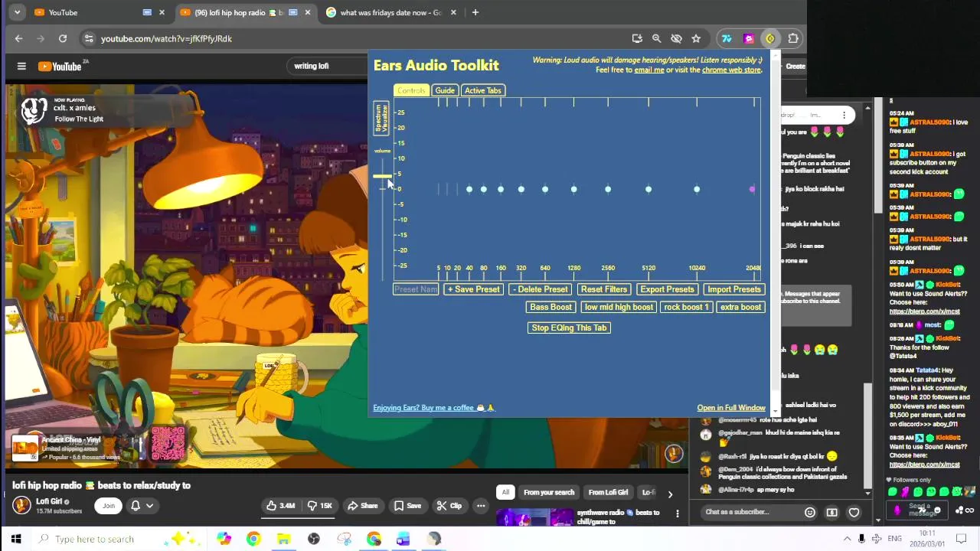Open more video actions ellipsis
The height and width of the screenshot is (551, 980).
tap(481, 506)
